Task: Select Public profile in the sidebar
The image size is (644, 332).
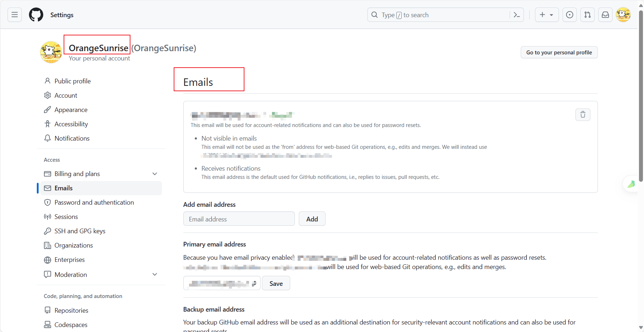Action: tap(73, 81)
